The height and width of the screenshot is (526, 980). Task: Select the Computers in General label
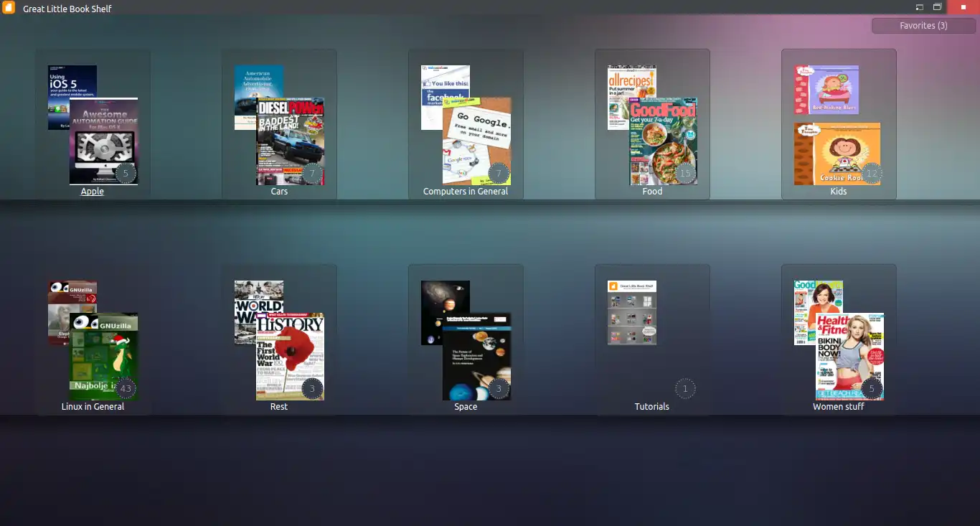[466, 192]
